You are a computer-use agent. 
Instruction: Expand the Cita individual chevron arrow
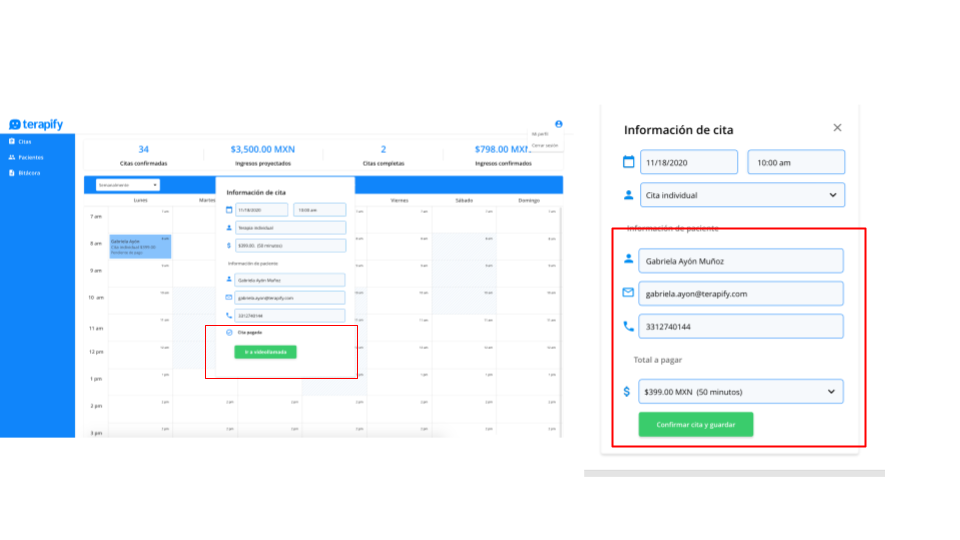[x=833, y=195]
